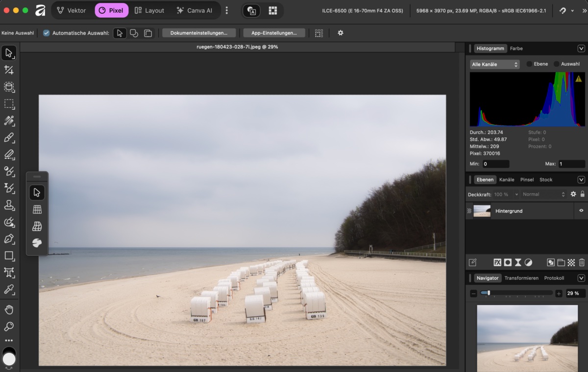Add a new adjustment layer from the Layers panel
This screenshot has height=372, width=588.
pos(529,263)
